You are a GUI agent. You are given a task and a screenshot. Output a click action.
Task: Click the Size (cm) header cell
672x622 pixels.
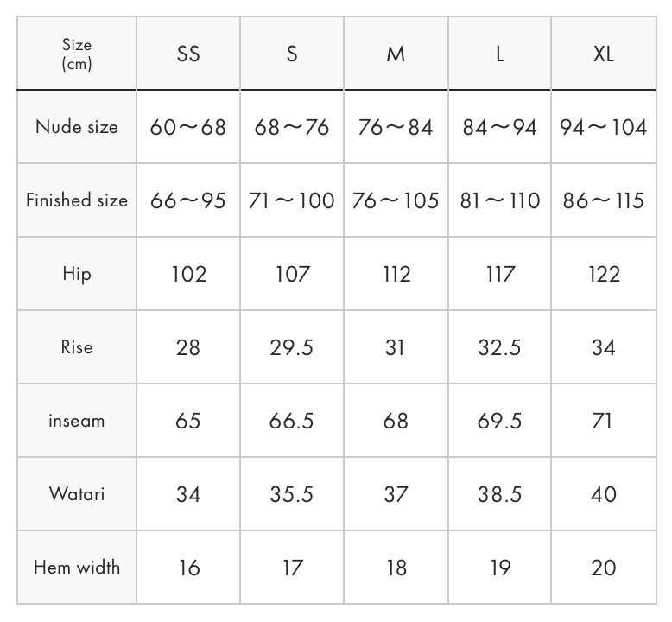pos(77,54)
